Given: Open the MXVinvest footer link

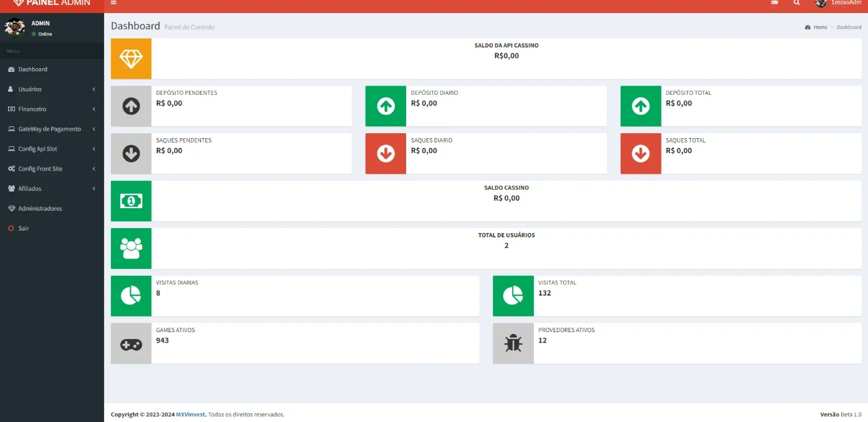Looking at the screenshot, I should (191, 415).
